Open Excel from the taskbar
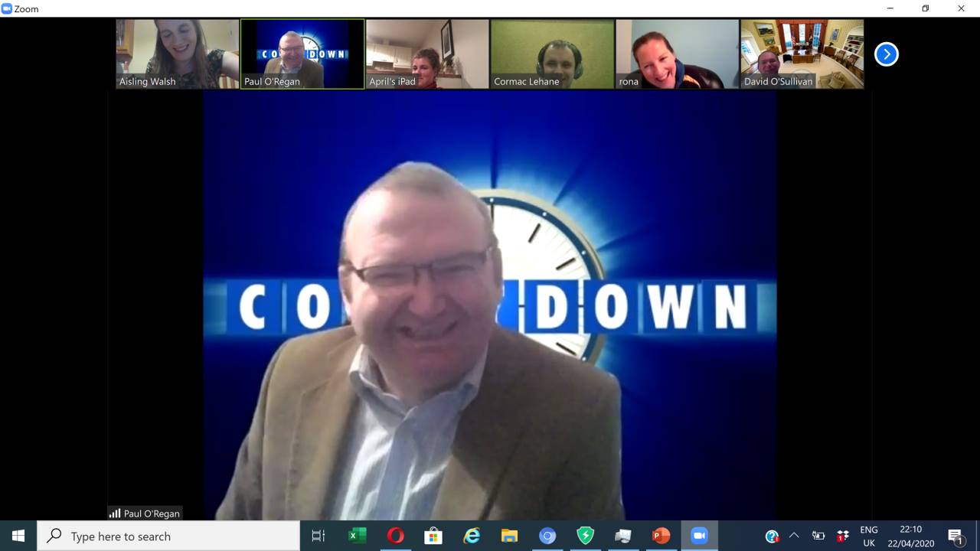The width and height of the screenshot is (980, 551). (358, 536)
